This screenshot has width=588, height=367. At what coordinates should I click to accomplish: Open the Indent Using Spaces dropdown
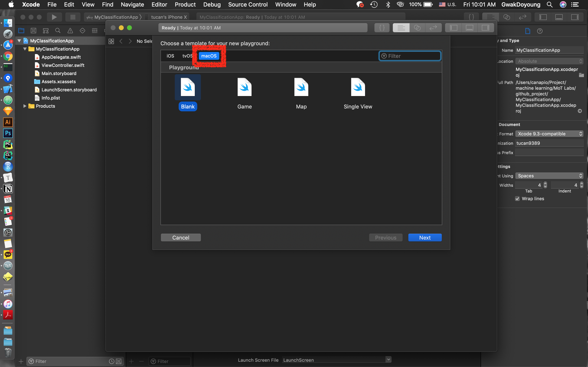(x=549, y=176)
